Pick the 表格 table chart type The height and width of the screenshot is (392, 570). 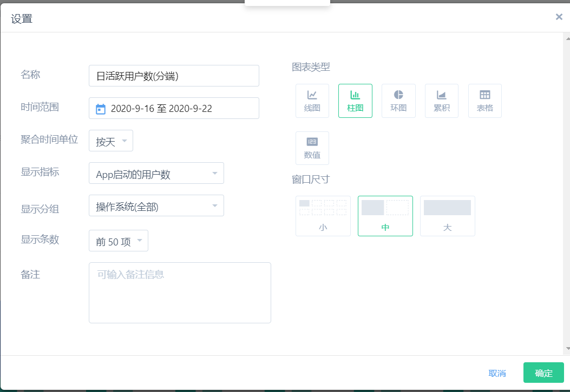[485, 101]
